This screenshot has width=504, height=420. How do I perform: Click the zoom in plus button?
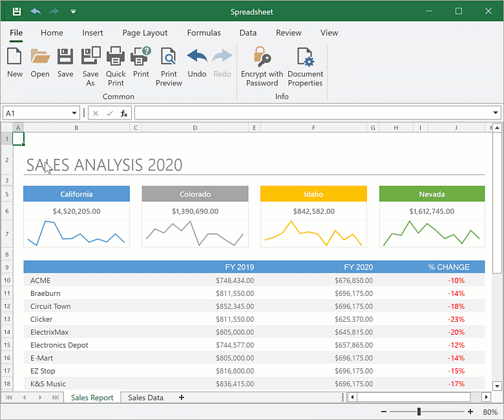point(470,412)
